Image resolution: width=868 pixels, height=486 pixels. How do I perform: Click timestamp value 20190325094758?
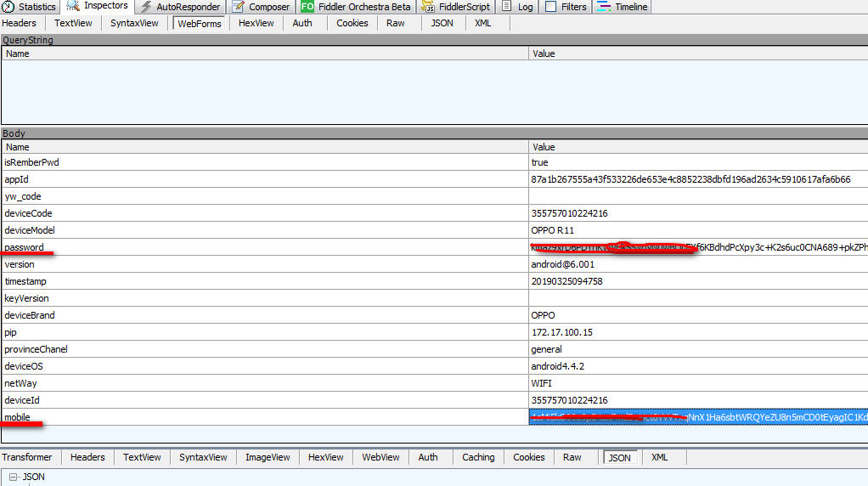coord(698,281)
